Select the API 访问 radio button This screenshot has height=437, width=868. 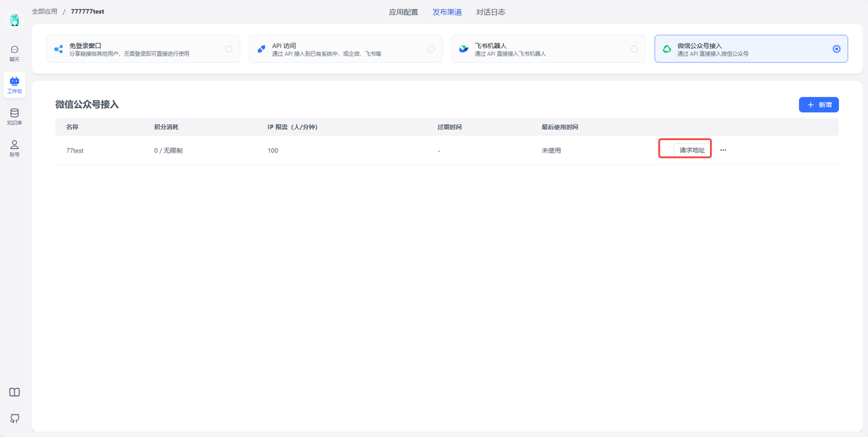pos(431,49)
